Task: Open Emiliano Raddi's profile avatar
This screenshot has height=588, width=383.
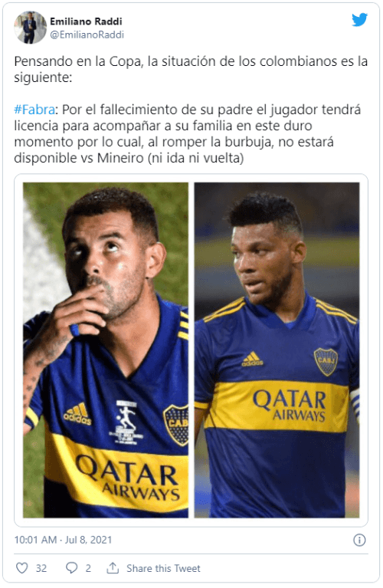Action: tap(31, 28)
